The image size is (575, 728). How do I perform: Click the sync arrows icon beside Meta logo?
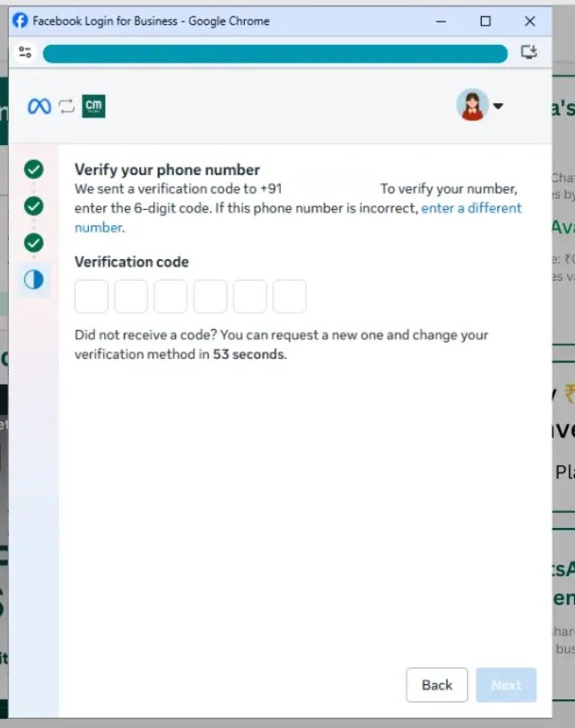coord(67,107)
